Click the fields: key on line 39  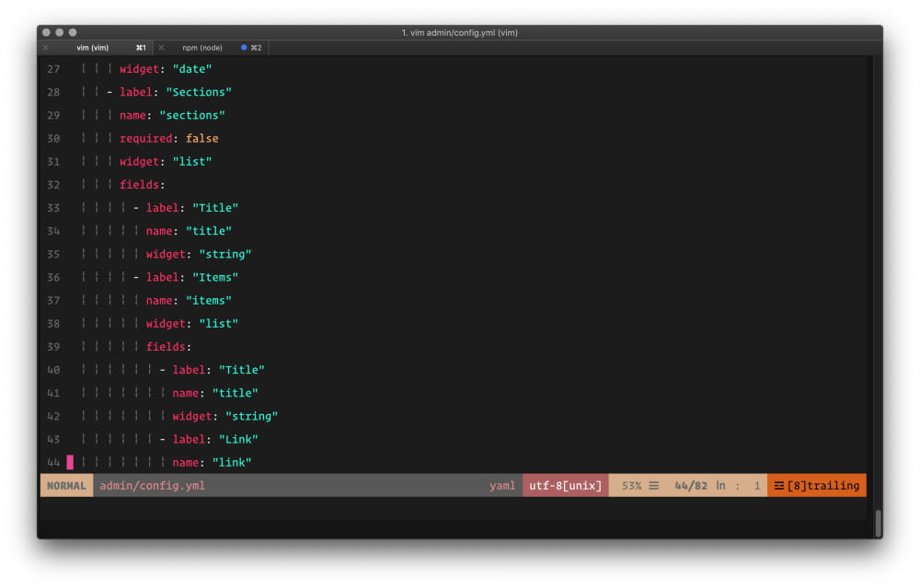(168, 347)
